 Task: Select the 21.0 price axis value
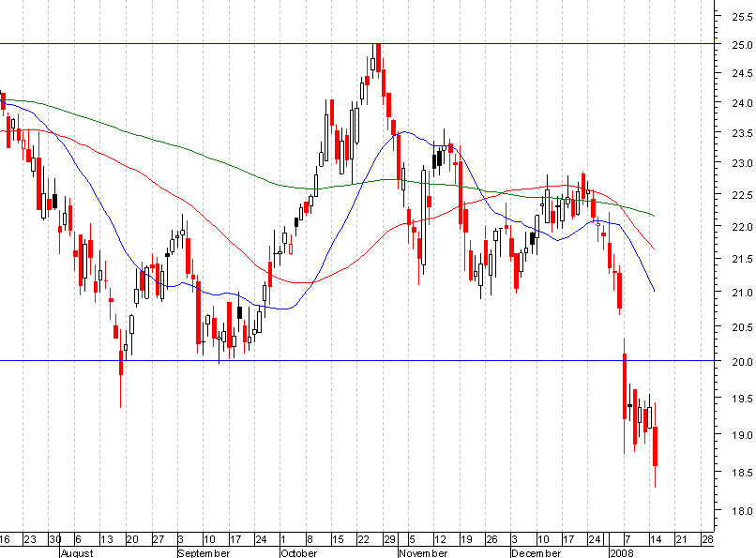(x=742, y=293)
